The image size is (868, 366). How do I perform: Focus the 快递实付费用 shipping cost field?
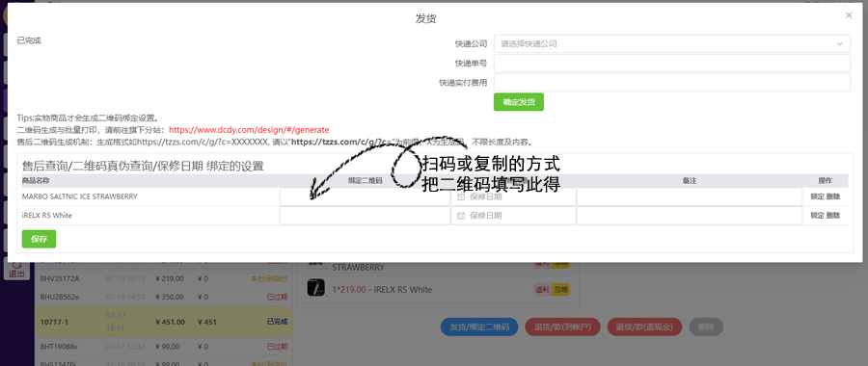(x=672, y=83)
